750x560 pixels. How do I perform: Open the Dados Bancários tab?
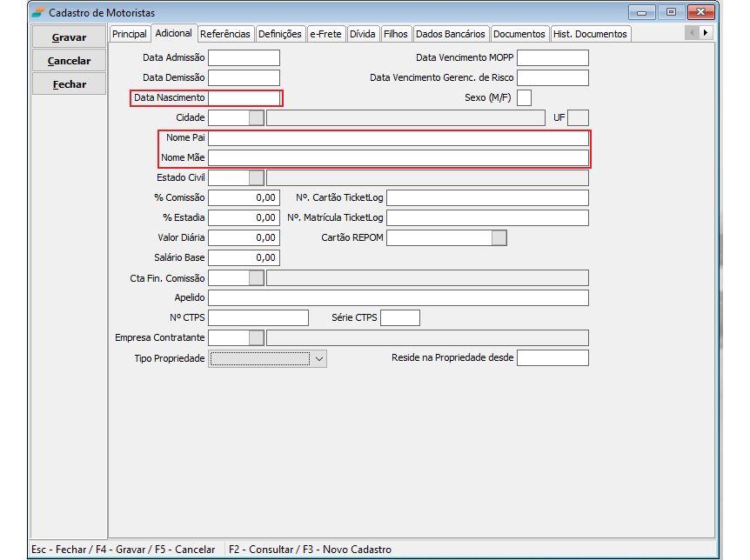[x=450, y=34]
